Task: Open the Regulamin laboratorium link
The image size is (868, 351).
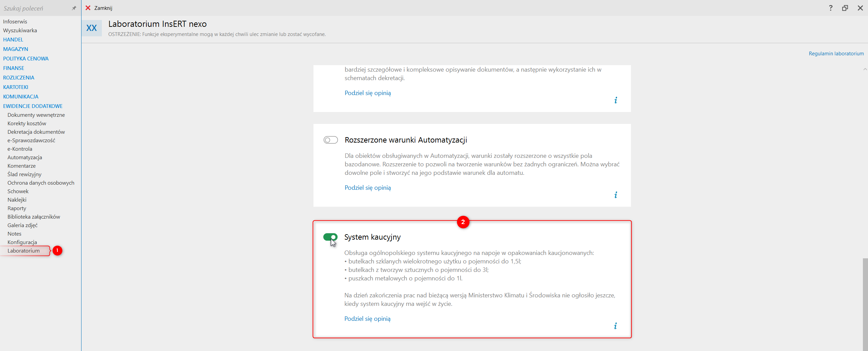Action: pyautogui.click(x=836, y=53)
